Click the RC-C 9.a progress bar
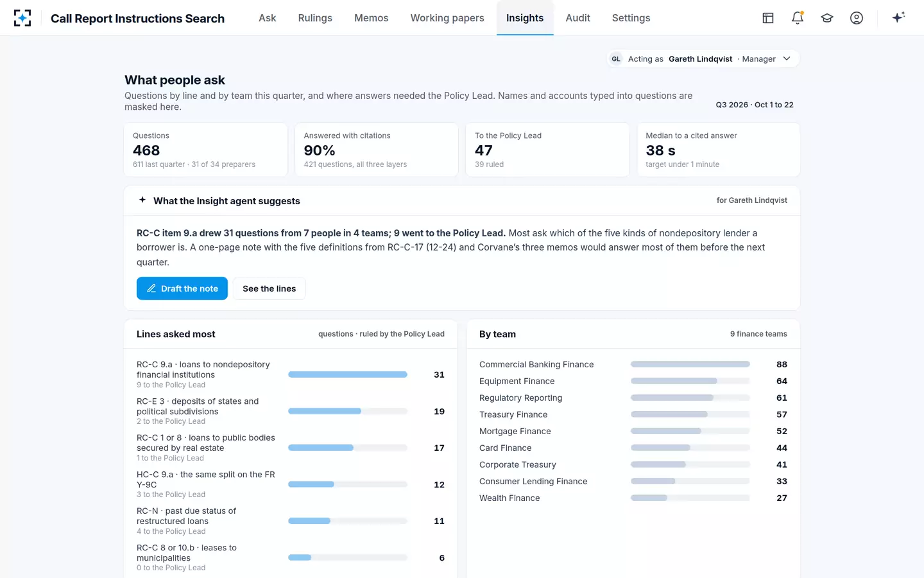This screenshot has height=578, width=924. pyautogui.click(x=348, y=374)
